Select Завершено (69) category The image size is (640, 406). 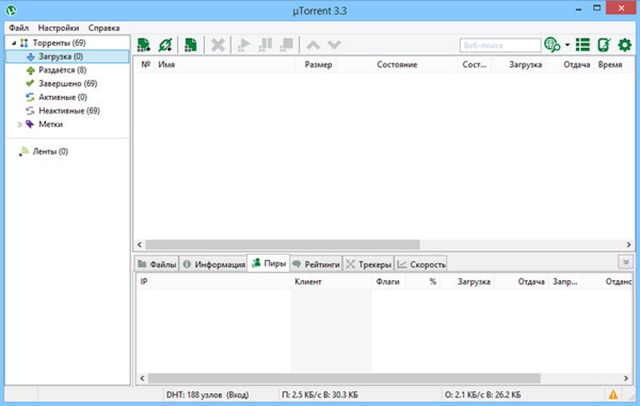pos(68,84)
